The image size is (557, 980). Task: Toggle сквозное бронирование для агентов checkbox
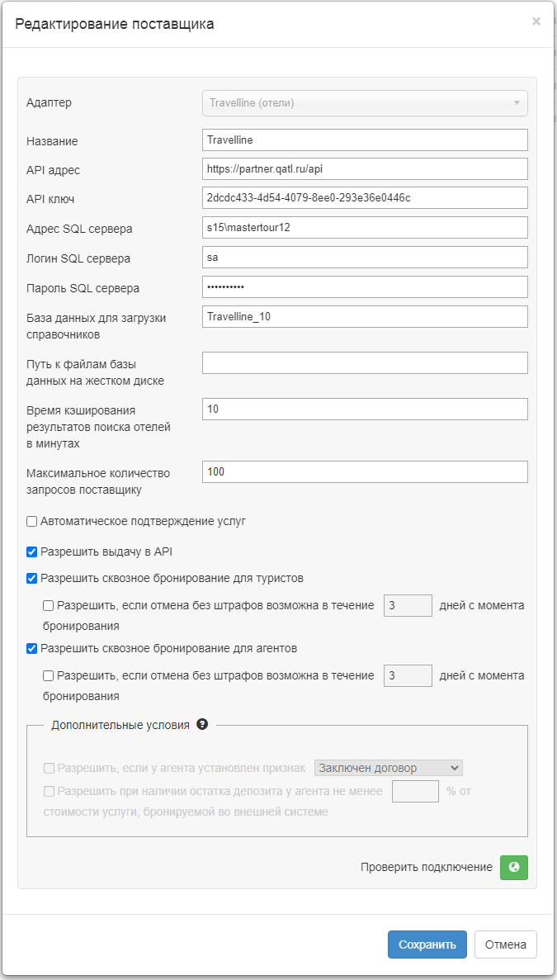click(x=32, y=648)
